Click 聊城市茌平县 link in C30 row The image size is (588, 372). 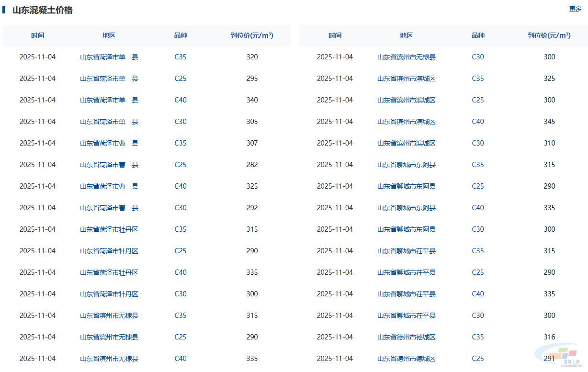point(406,316)
